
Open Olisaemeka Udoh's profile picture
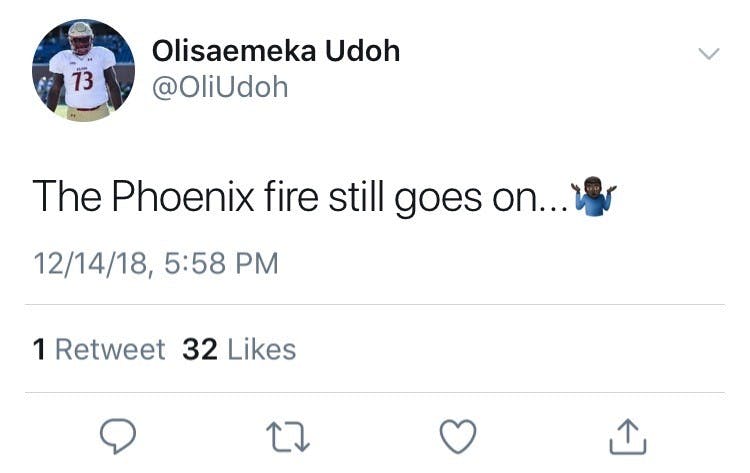[83, 70]
